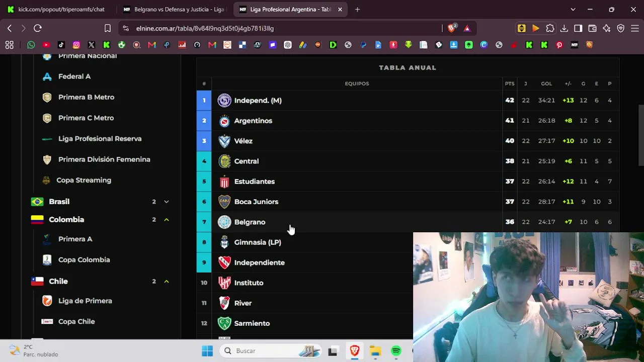Open the TikTok bookmark
The height and width of the screenshot is (362, 644).
point(61,45)
